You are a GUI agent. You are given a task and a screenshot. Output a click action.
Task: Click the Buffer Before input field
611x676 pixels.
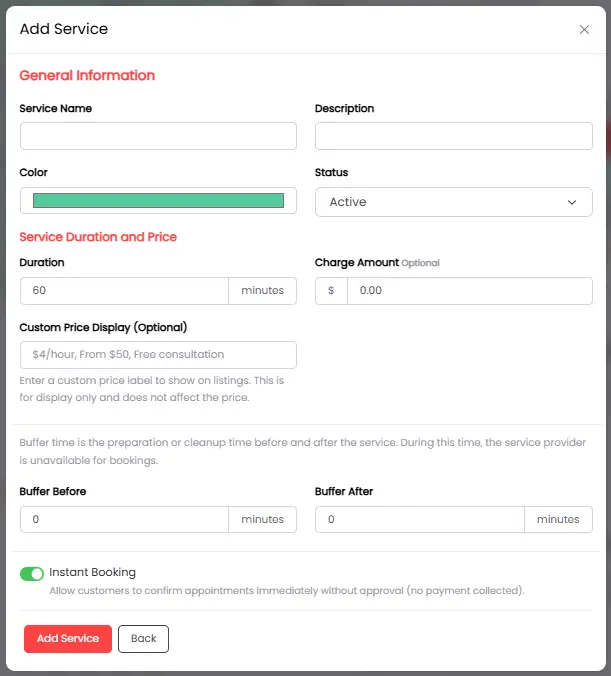tap(124, 519)
